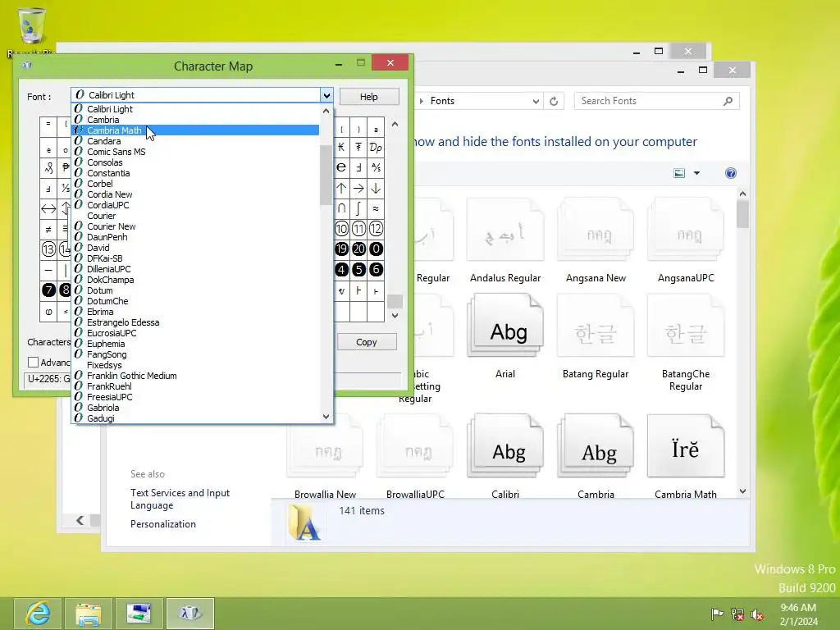840x630 pixels.
Task: Select the intersection symbol character
Action: [341, 208]
